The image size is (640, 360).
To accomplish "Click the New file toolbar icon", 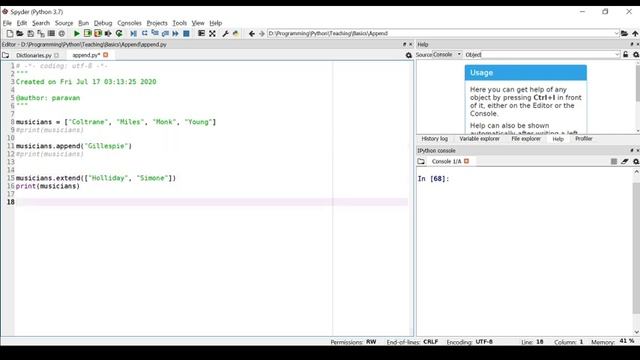I will tap(10, 33).
